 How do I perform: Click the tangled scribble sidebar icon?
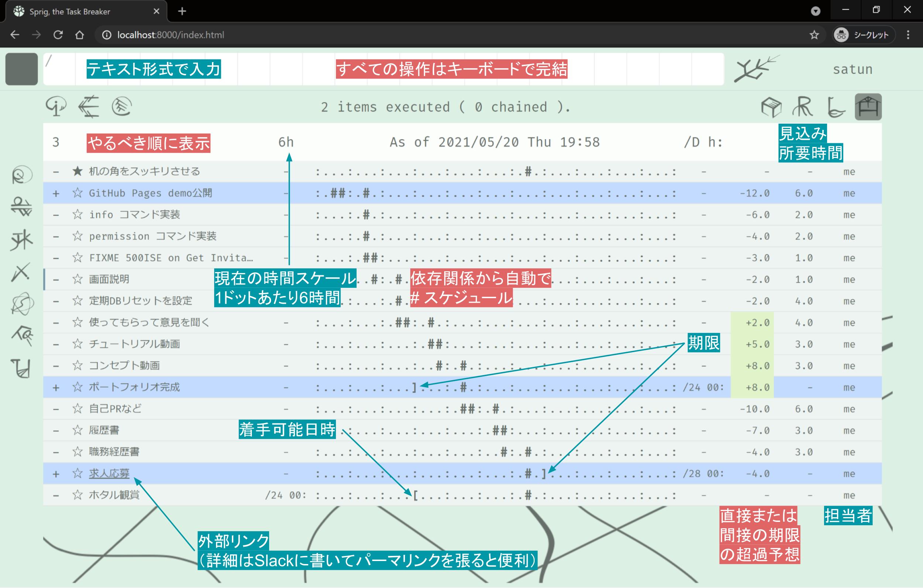22,304
